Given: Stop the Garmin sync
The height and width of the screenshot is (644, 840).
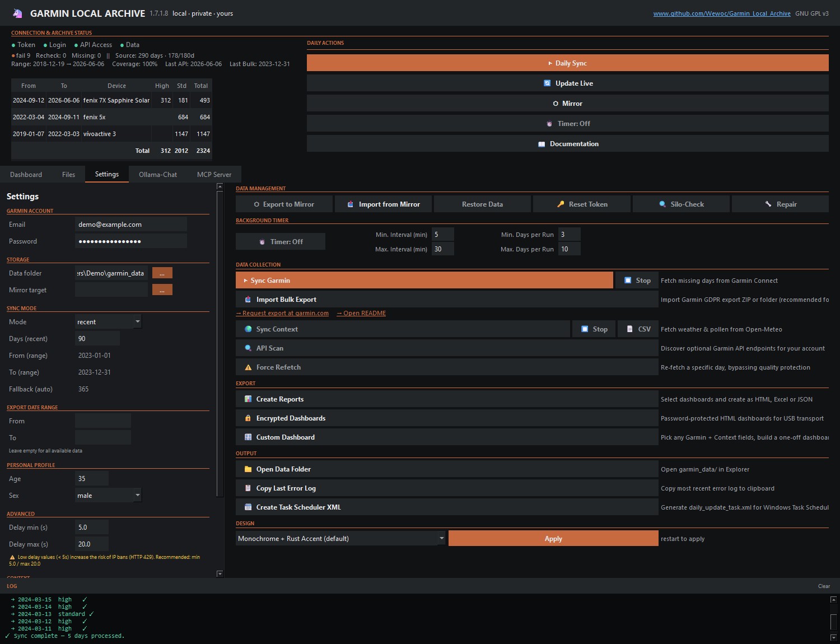Looking at the screenshot, I should tap(637, 280).
